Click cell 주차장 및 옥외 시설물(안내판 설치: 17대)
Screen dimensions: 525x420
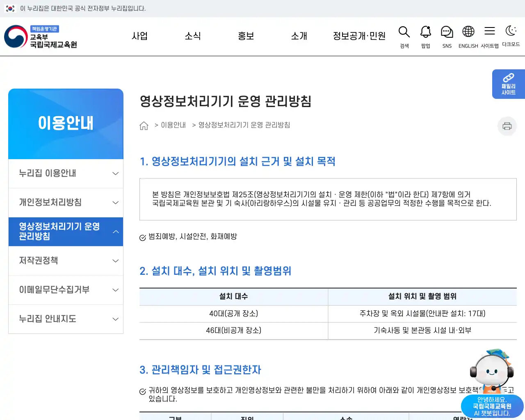[422, 314]
